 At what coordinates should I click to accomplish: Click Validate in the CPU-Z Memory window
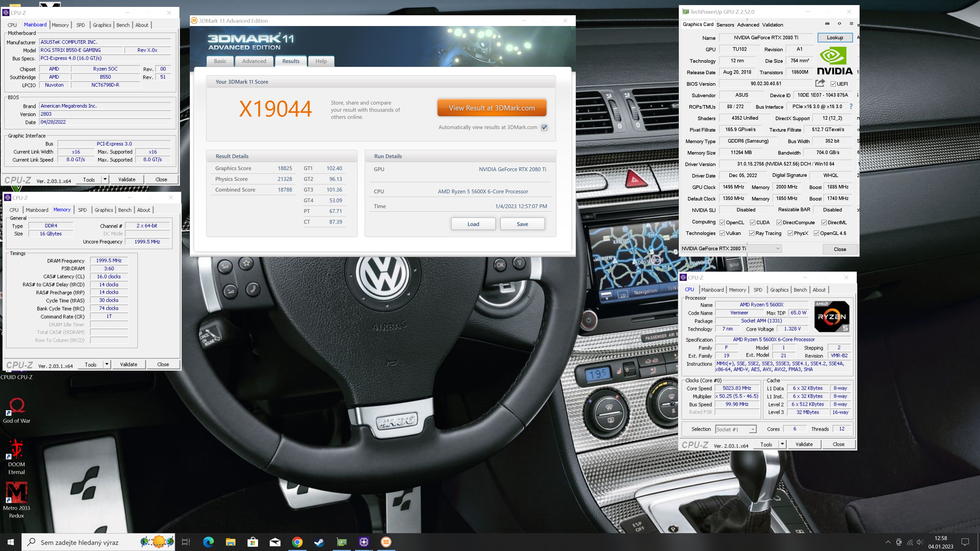click(129, 364)
